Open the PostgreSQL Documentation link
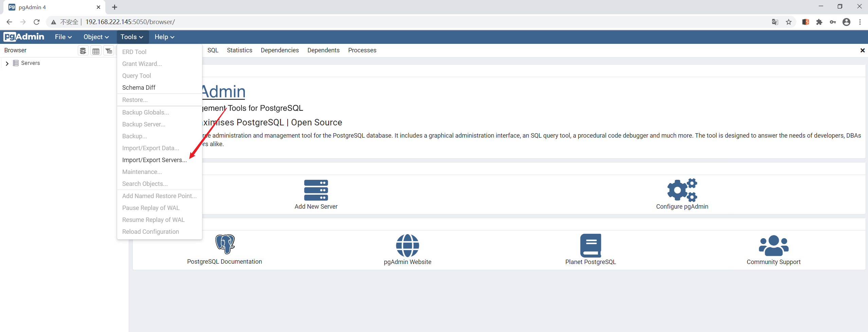 (224, 262)
